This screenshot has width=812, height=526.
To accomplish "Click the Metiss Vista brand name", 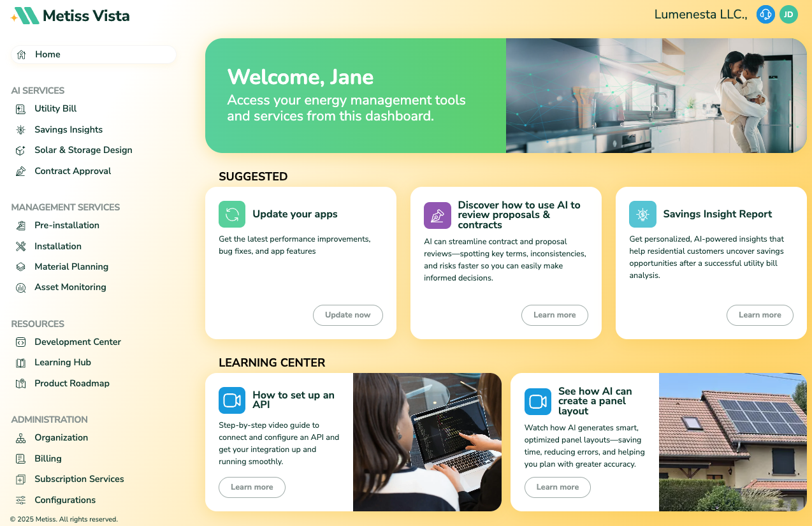I will point(86,16).
